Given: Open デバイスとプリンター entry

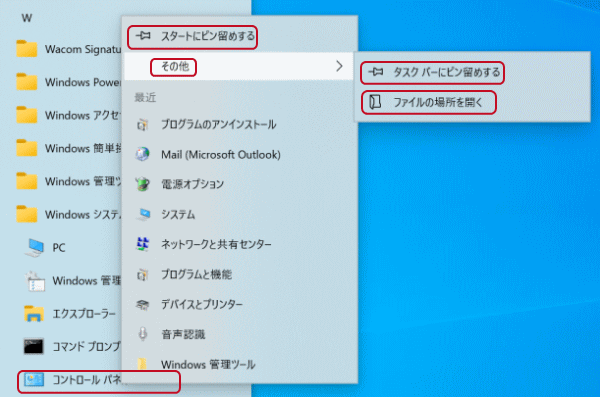Looking at the screenshot, I should point(240,304).
